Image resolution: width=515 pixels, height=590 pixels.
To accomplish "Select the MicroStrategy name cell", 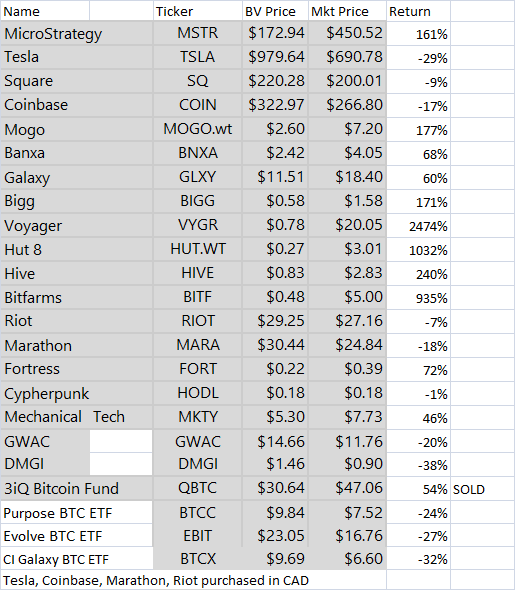I will pos(77,33).
